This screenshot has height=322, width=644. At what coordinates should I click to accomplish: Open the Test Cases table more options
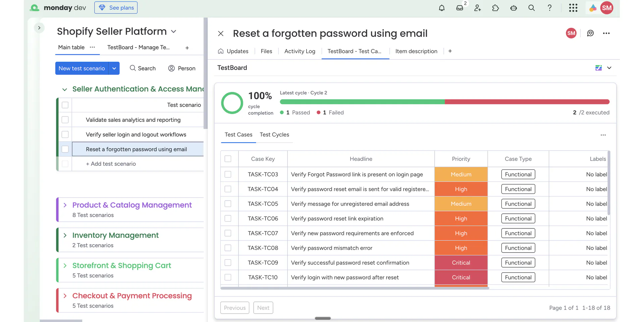603,135
